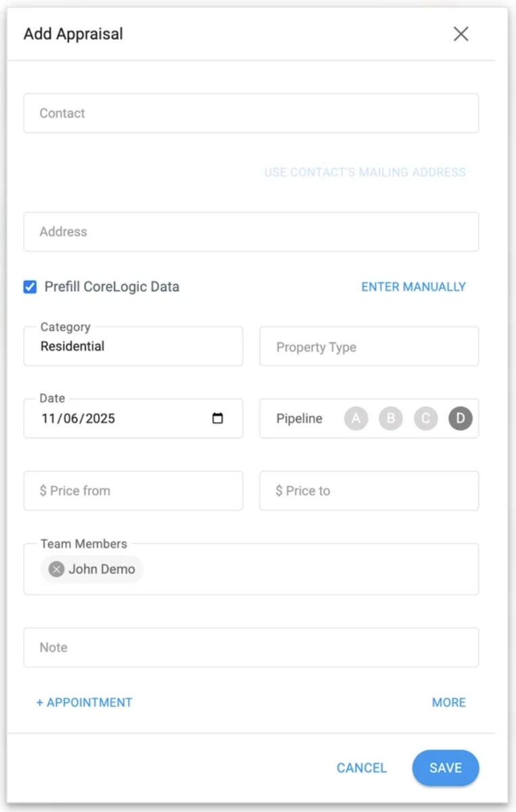
Task: Select pipeline stage A
Action: coord(356,419)
